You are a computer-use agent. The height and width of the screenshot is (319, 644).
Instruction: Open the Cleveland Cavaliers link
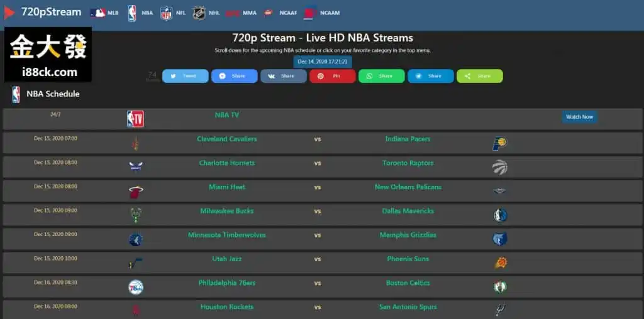pos(226,139)
